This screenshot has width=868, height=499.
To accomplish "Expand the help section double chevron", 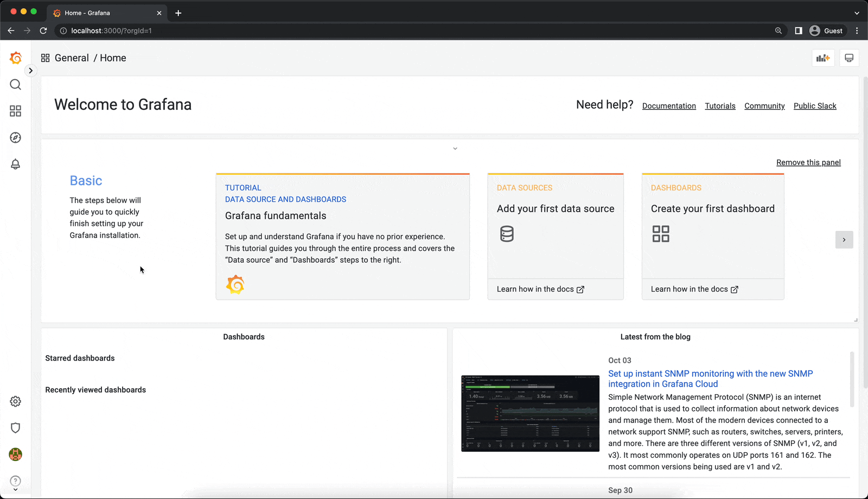I will [x=15, y=490].
